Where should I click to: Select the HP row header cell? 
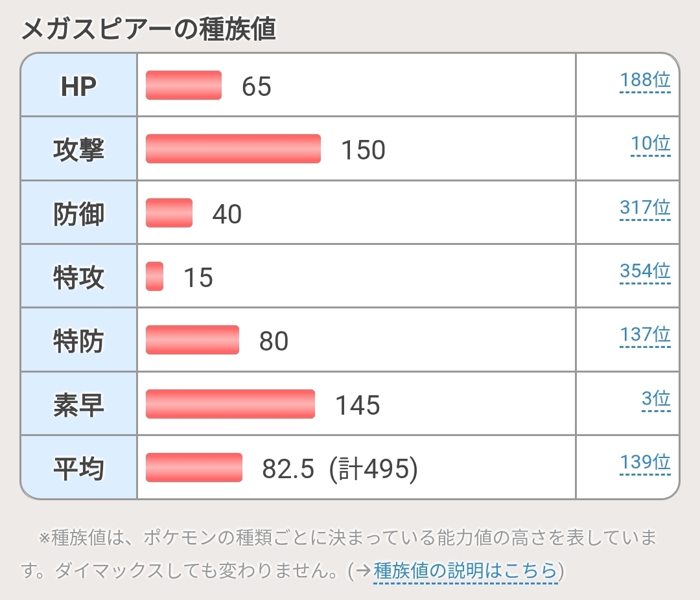click(x=78, y=86)
